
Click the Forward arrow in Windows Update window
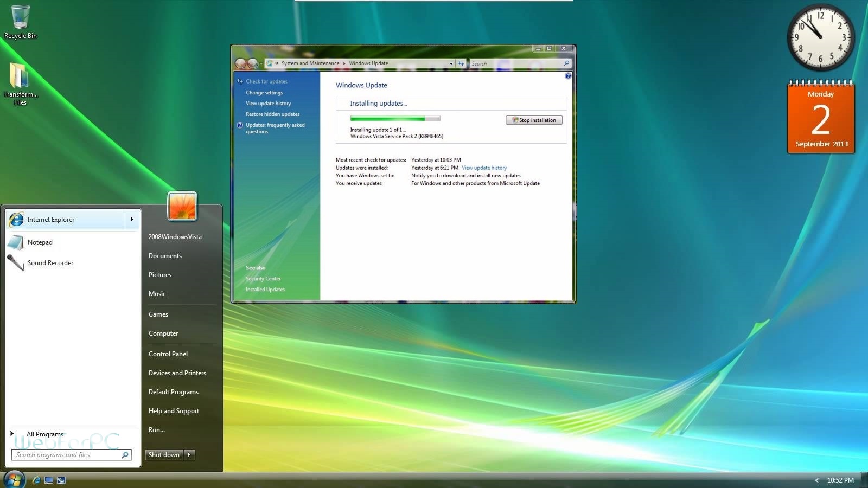click(253, 63)
